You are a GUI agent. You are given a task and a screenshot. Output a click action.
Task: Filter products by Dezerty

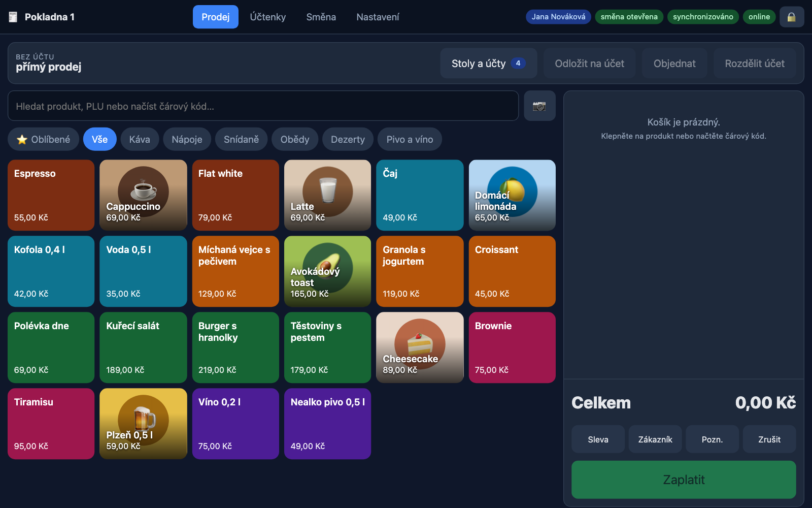pos(348,139)
